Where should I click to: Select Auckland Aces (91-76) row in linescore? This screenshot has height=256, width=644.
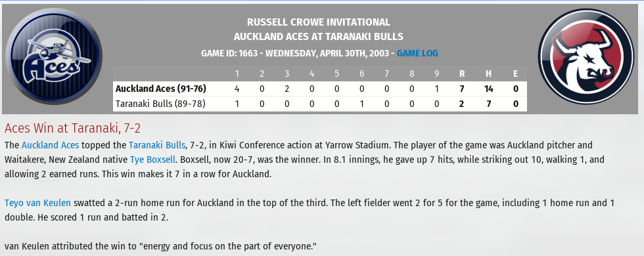pyautogui.click(x=319, y=89)
